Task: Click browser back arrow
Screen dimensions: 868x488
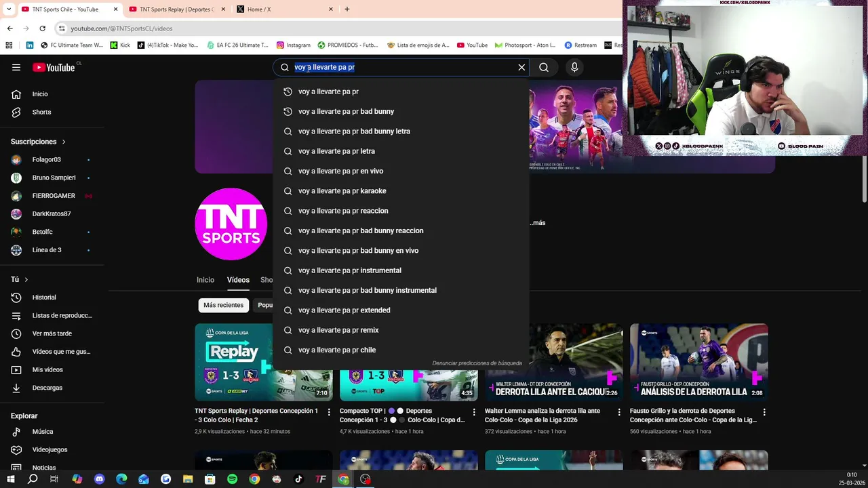Action: click(x=9, y=28)
